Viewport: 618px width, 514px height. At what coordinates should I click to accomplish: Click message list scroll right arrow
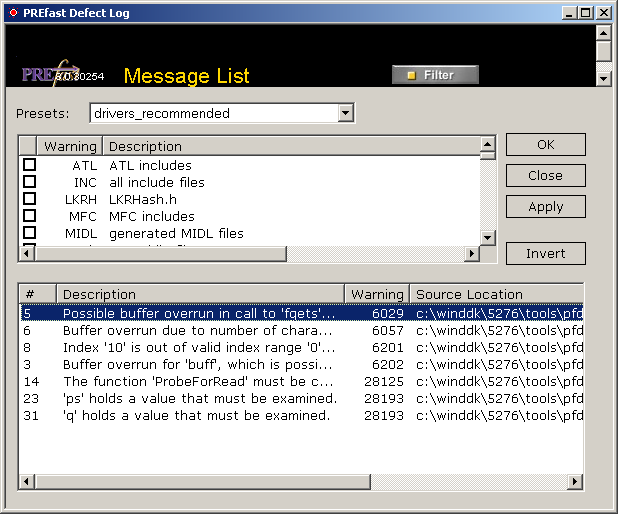[x=575, y=481]
